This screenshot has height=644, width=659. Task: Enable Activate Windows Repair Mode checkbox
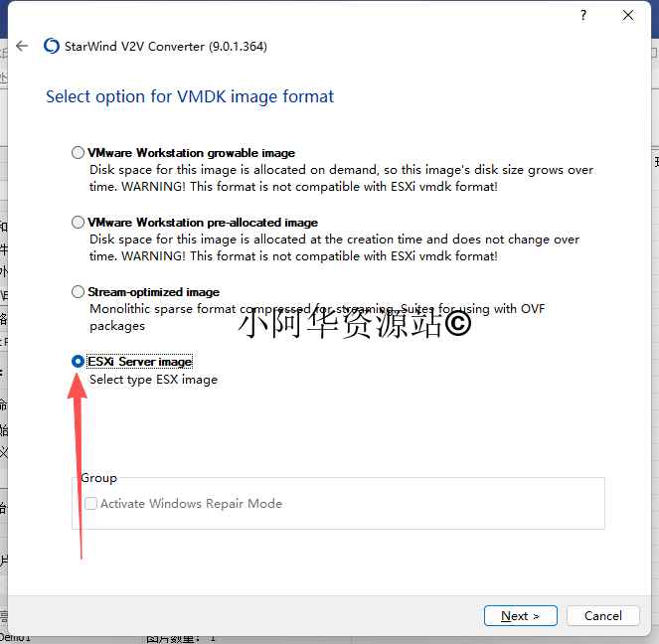click(x=91, y=504)
